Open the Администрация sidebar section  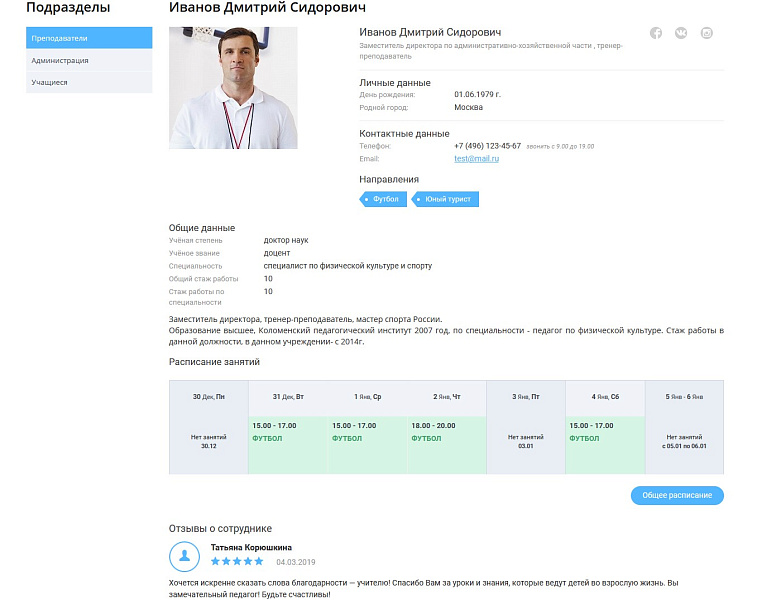click(89, 60)
